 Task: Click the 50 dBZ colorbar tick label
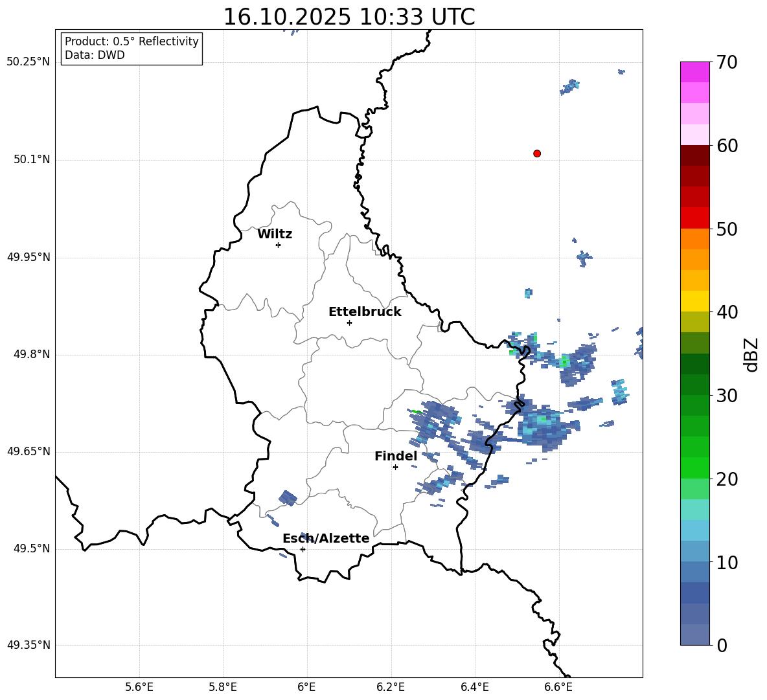(x=727, y=229)
